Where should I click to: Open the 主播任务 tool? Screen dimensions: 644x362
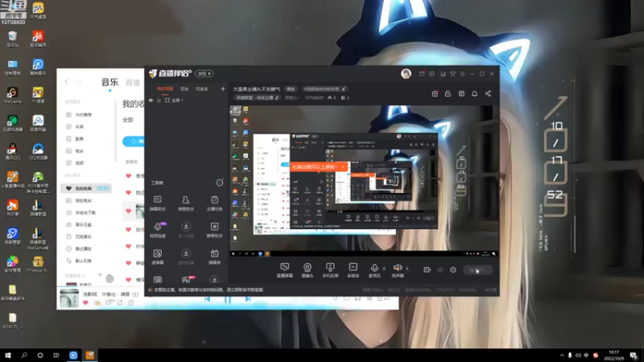pos(214,204)
